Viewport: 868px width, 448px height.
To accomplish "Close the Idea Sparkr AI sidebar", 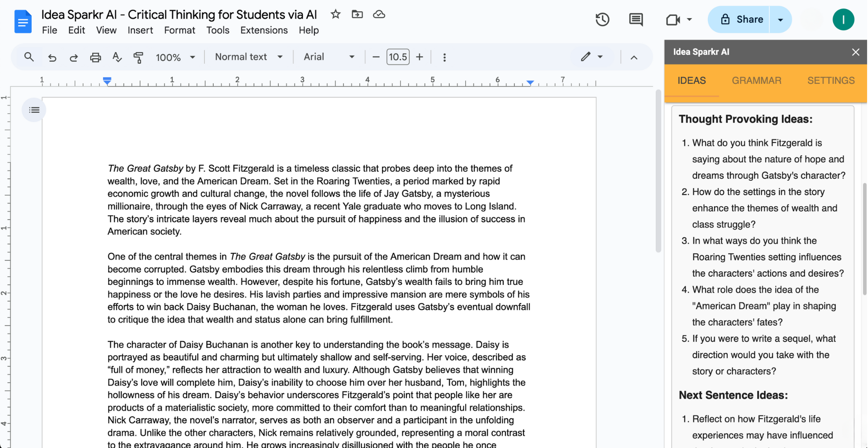I will [x=855, y=52].
